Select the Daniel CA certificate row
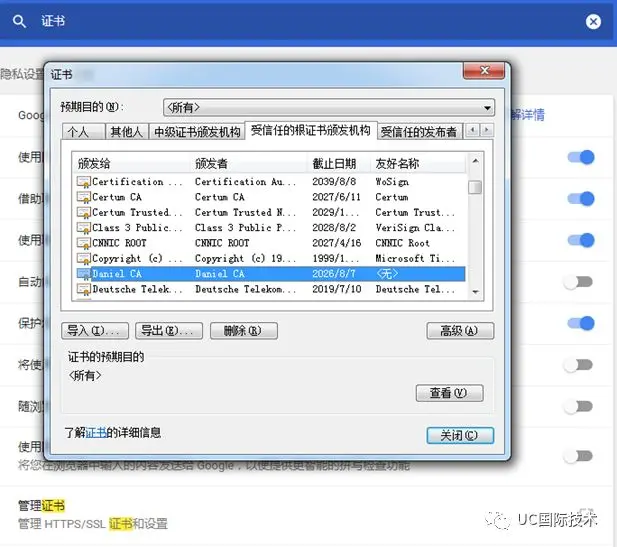 tap(270, 274)
